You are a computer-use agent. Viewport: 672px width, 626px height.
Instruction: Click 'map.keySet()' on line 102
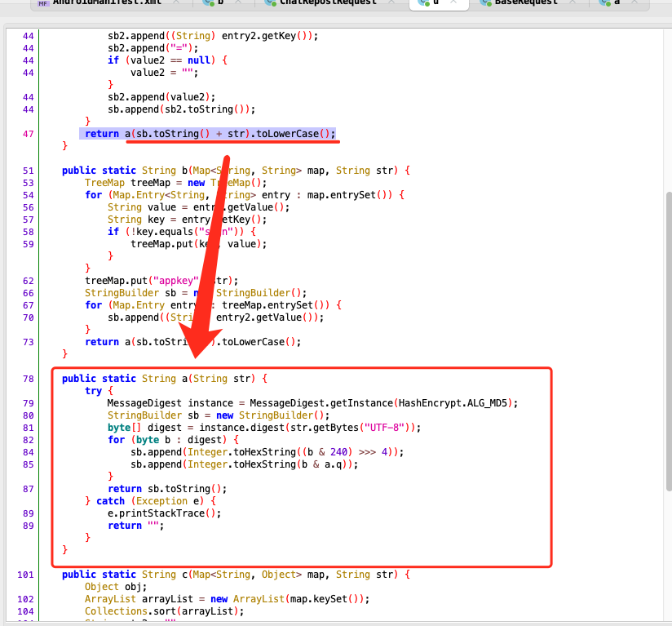[x=325, y=599]
